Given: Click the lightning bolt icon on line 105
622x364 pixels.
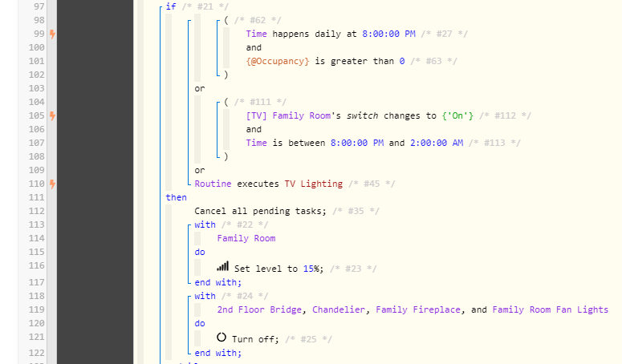Looking at the screenshot, I should point(52,115).
